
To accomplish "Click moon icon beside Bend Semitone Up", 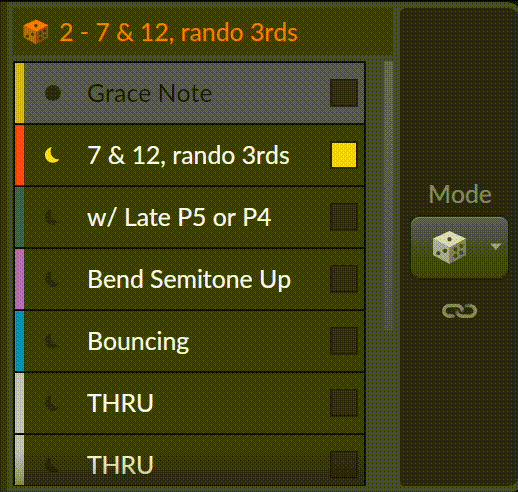I will 52,279.
